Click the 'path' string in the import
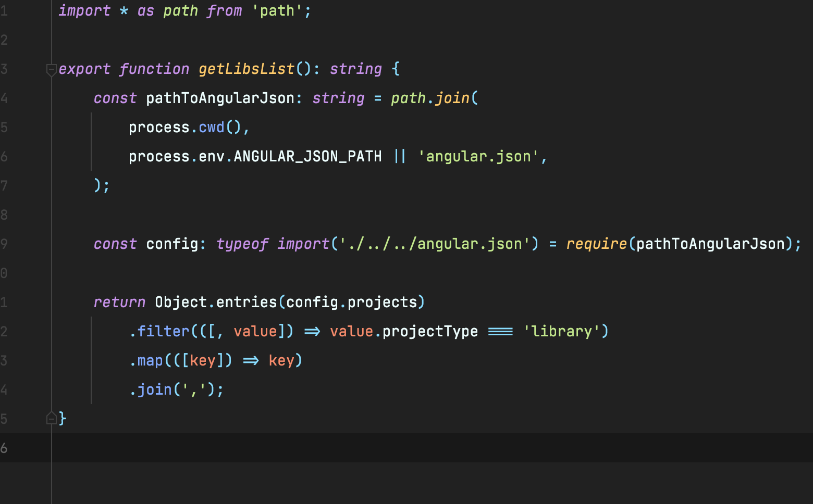The height and width of the screenshot is (504, 813). pyautogui.click(x=277, y=11)
